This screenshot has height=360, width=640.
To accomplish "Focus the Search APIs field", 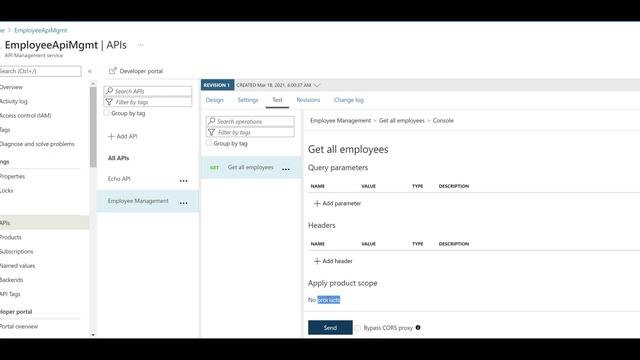I will click(148, 91).
